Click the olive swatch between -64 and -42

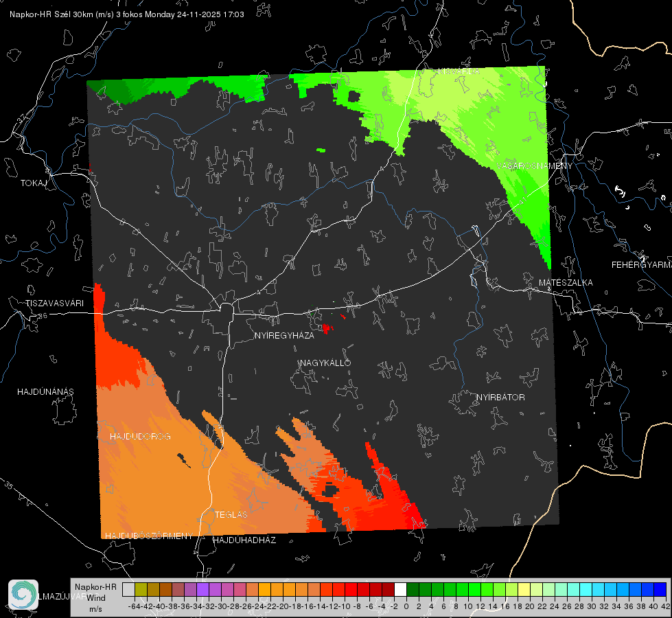tap(141, 590)
